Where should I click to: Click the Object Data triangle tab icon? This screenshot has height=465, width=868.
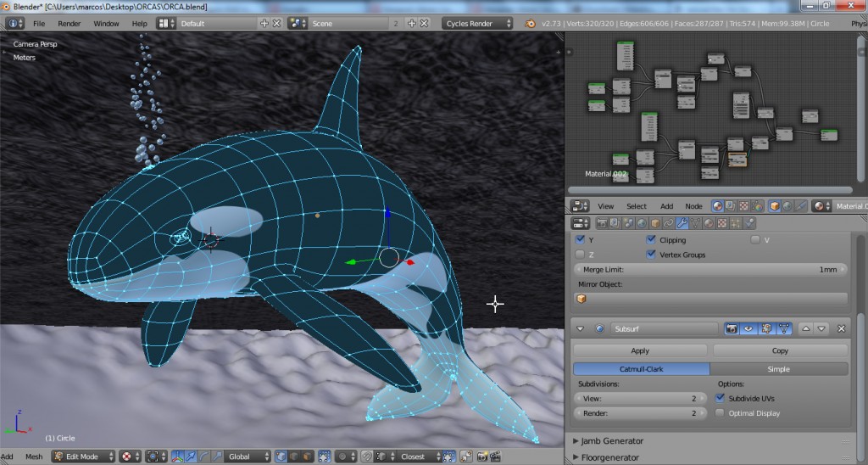tap(695, 223)
